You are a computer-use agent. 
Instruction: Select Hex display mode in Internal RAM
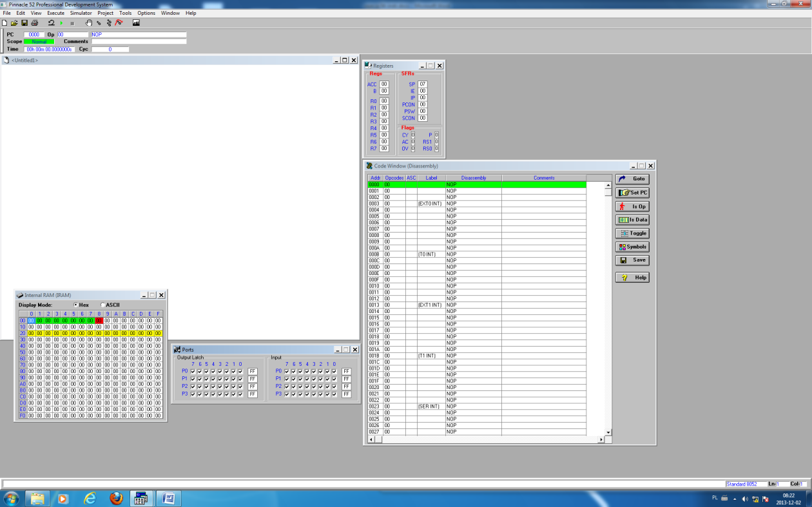point(81,305)
